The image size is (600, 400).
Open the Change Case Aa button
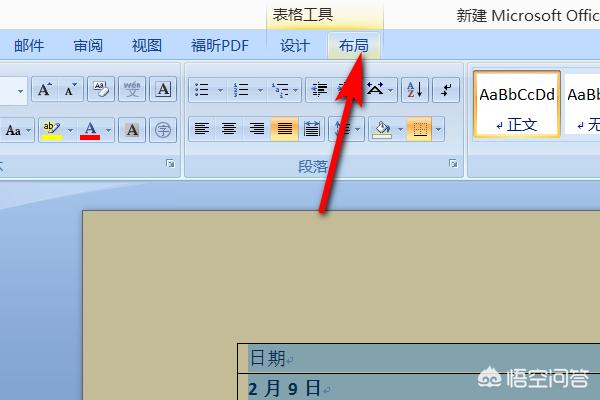pos(17,130)
